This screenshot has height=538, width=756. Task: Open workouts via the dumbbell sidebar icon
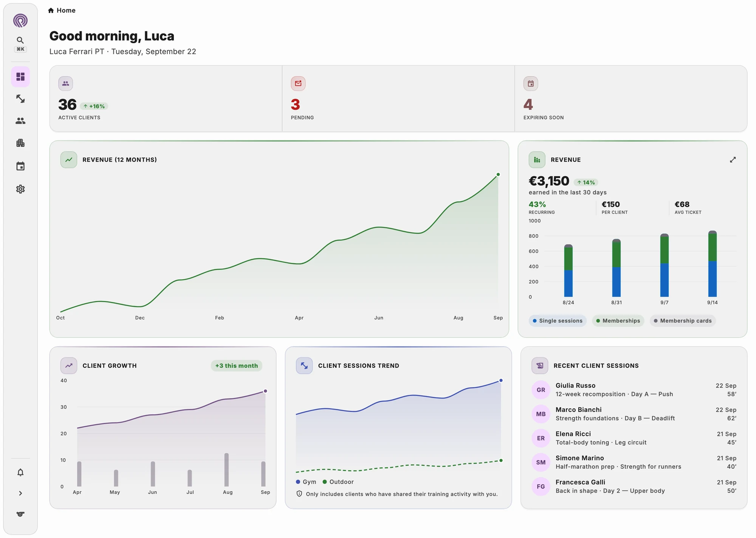[x=20, y=99]
